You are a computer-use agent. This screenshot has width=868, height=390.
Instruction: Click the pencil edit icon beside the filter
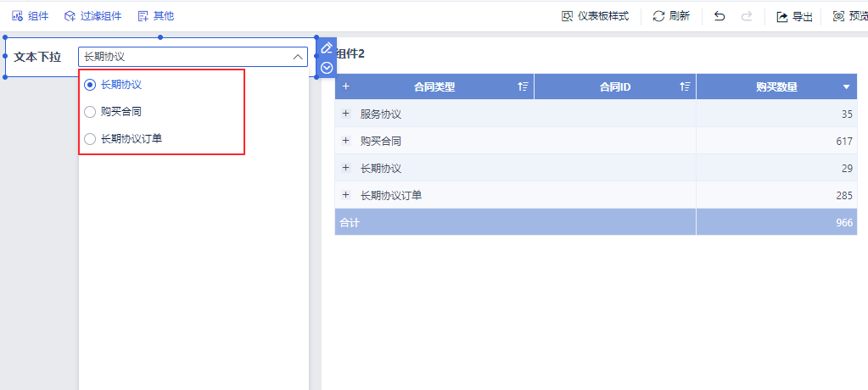[x=327, y=48]
